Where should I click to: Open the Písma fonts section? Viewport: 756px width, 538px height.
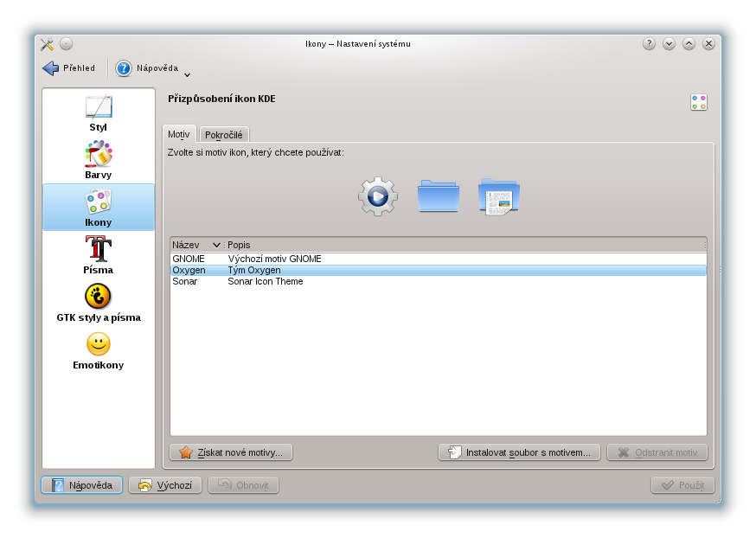click(x=99, y=255)
